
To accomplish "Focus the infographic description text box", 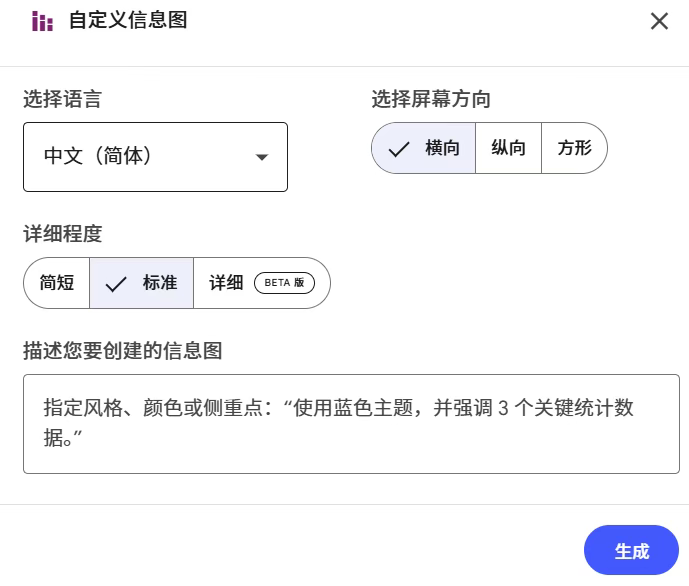I will [351, 423].
